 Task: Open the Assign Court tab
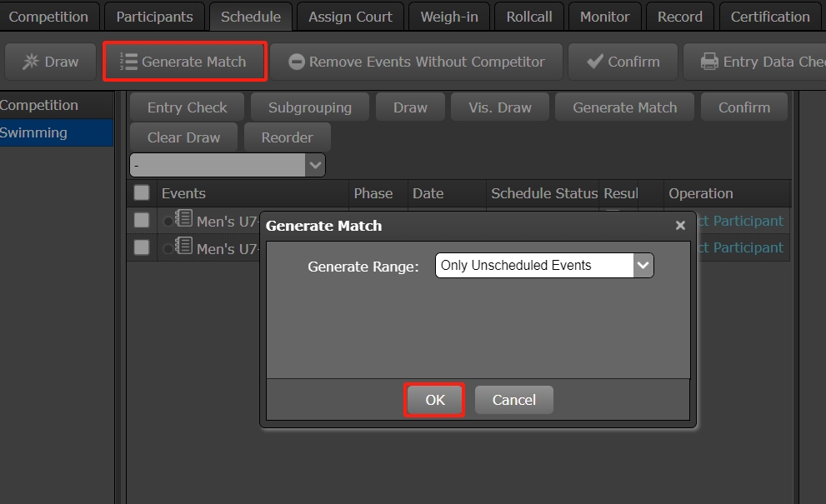coord(350,17)
